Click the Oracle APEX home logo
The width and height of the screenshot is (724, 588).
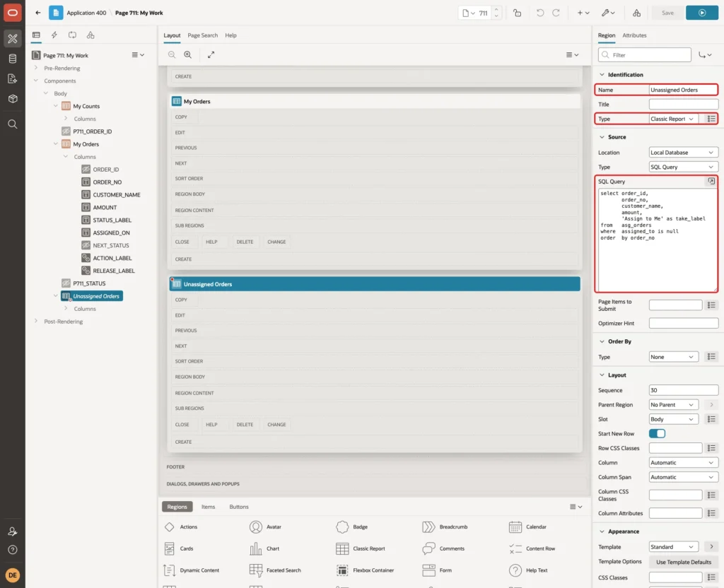[x=13, y=13]
